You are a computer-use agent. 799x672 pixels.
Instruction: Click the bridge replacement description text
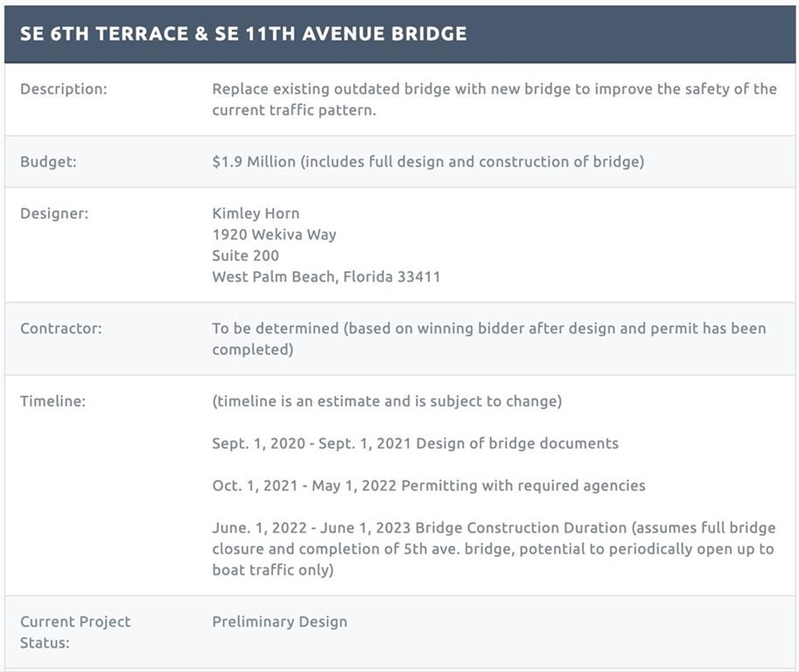pos(494,100)
